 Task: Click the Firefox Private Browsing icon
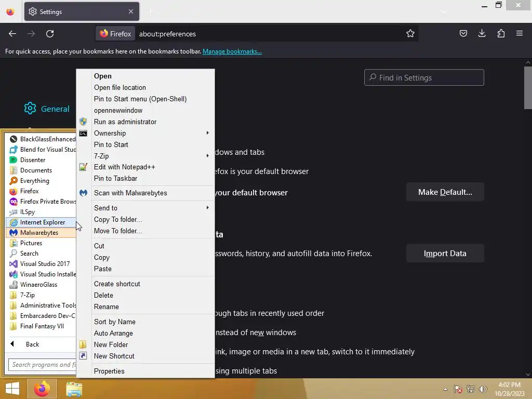[x=13, y=202]
